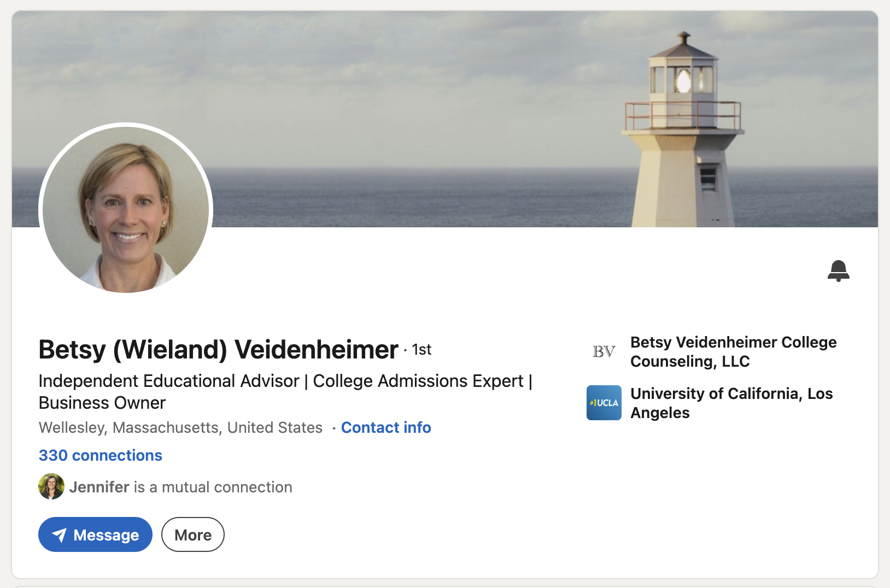Screen dimensions: 890x588
Task: Click Jennifer's small mutual connection avatar
Action: [x=51, y=486]
